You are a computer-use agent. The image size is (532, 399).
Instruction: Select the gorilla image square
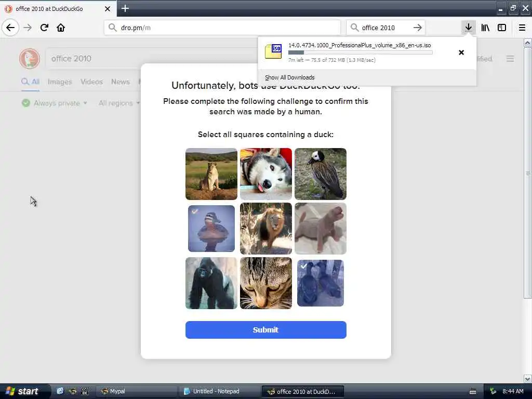[211, 283]
